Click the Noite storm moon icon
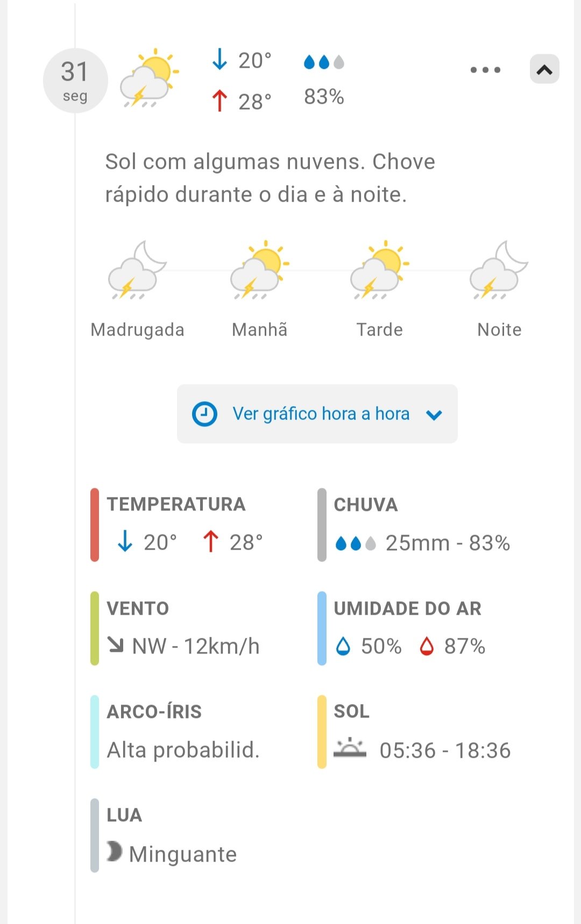The height and width of the screenshot is (924, 581). [499, 271]
